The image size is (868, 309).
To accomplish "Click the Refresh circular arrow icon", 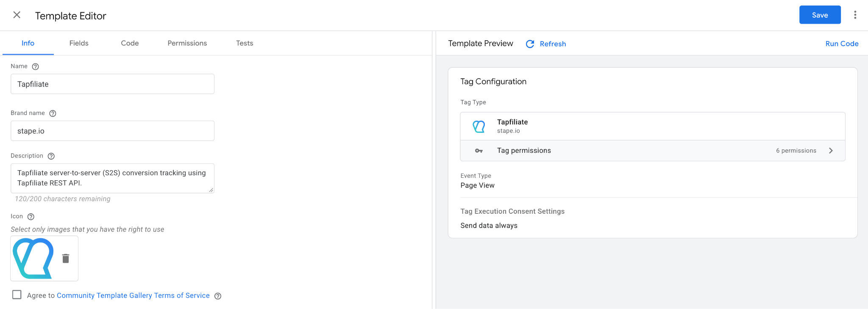I will click(530, 44).
